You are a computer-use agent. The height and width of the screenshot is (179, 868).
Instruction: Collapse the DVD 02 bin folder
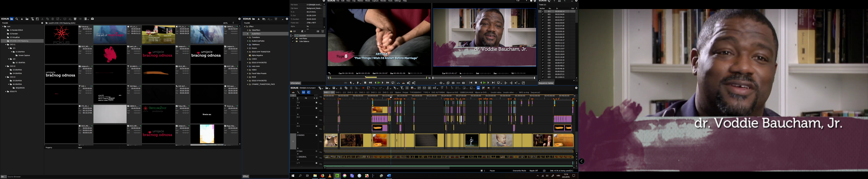6,66
